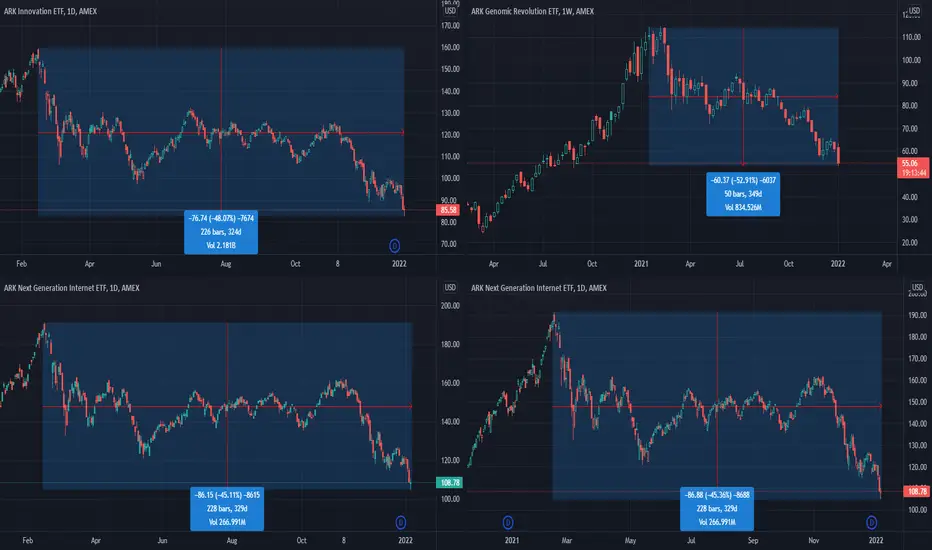This screenshot has width=932, height=550.
Task: Open the D marker near red 108.78 price label
Action: coord(871,522)
